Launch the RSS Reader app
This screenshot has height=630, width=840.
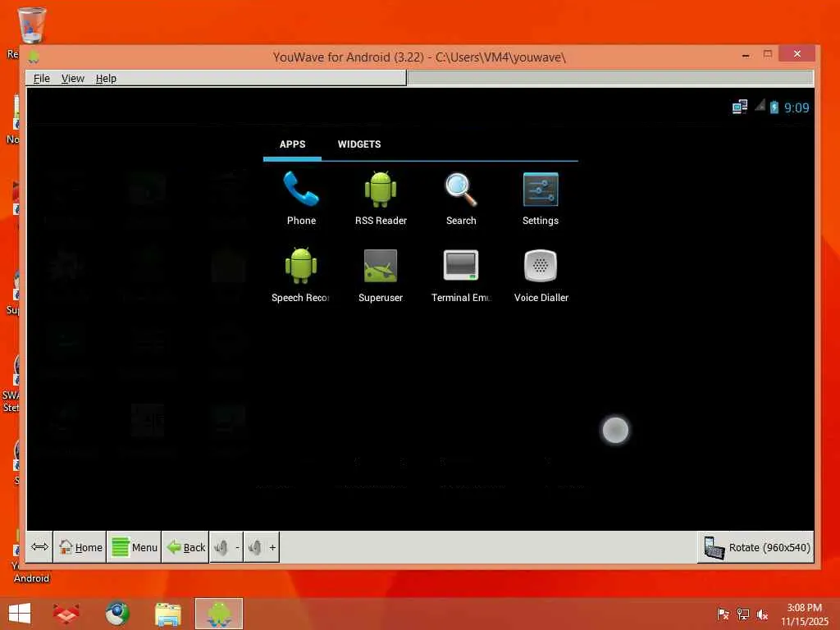pos(381,198)
